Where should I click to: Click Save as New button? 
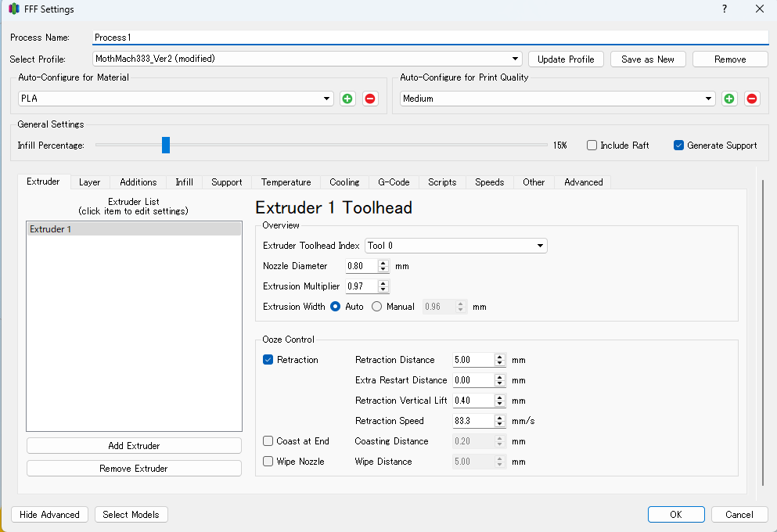tap(648, 59)
